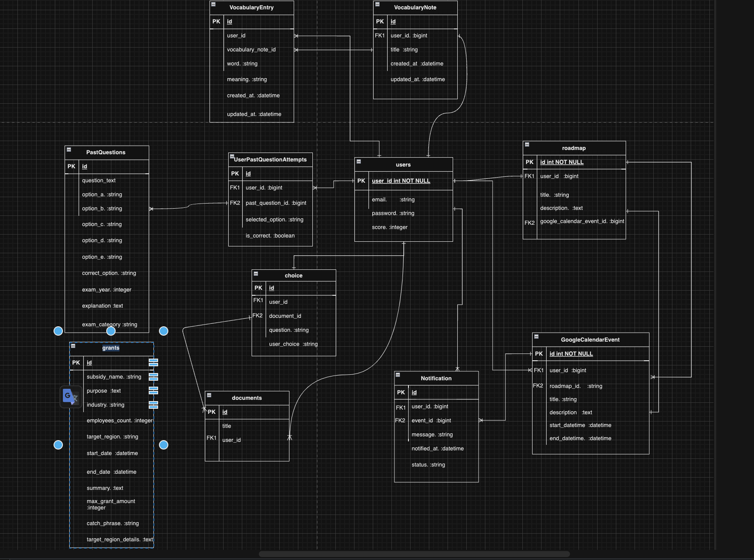The width and height of the screenshot is (754, 560).
Task: Select 'is_correct. :boolean' row
Action: click(270, 236)
